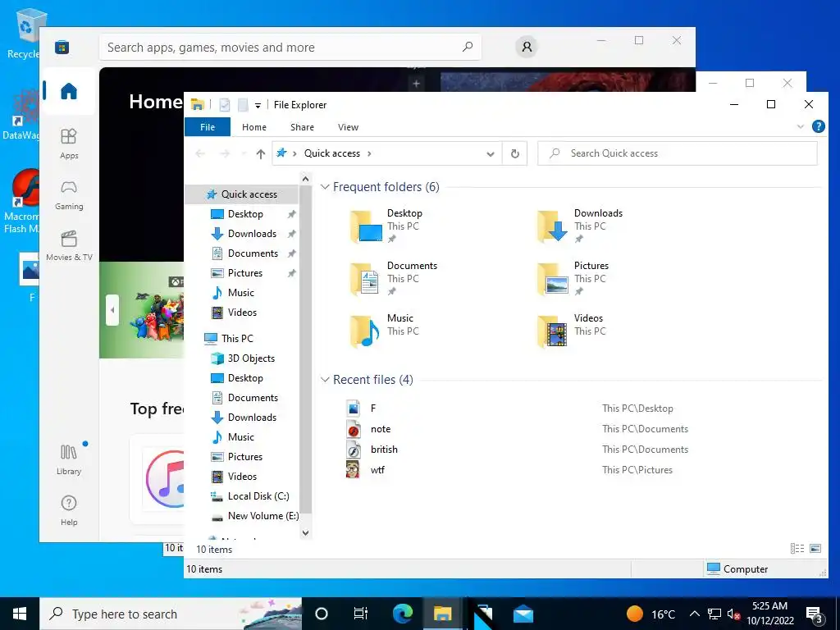Open Music folder in Frequent folders

tap(386, 331)
